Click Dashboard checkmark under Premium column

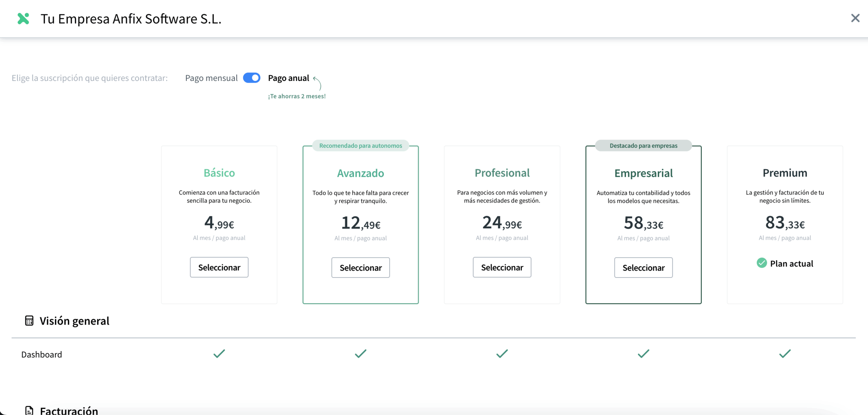pyautogui.click(x=785, y=354)
